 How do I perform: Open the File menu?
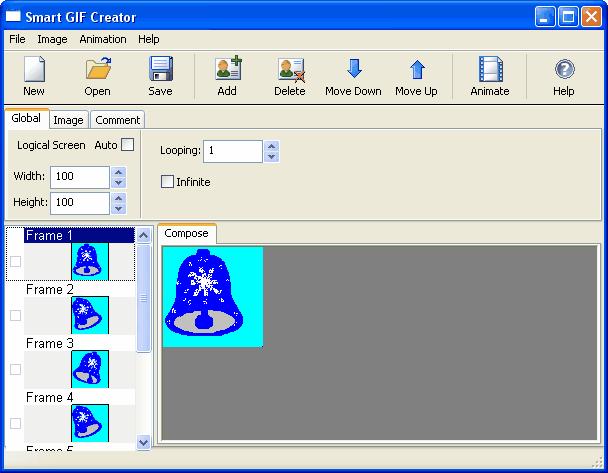pos(17,39)
